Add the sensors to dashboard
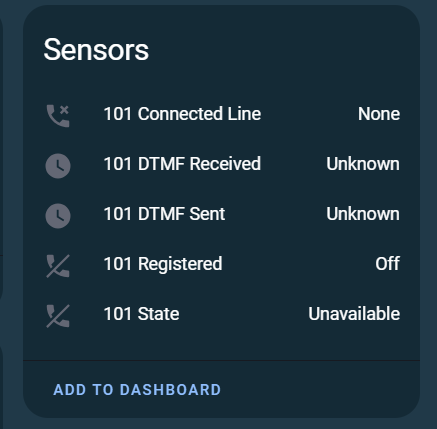 tap(137, 390)
